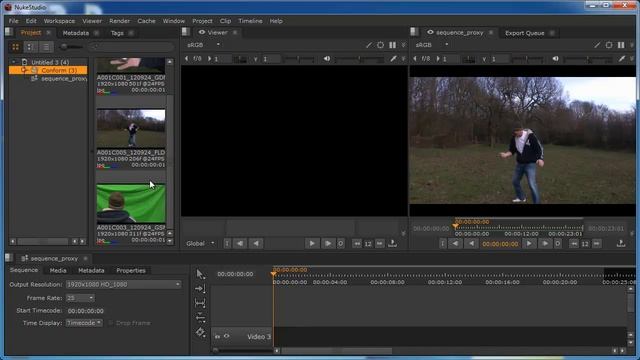Viewport: 640px width, 360px height.
Task: Toggle lock link on Video 3 track
Action: 217,337
